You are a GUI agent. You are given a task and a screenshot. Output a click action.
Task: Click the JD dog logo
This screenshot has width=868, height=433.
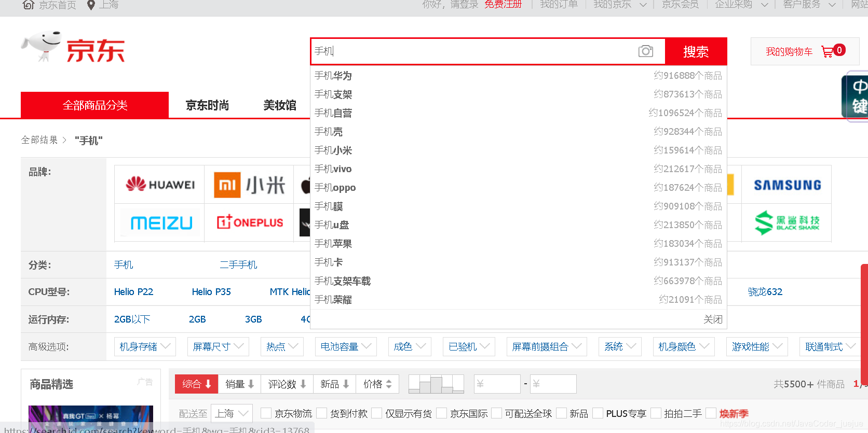tap(41, 46)
